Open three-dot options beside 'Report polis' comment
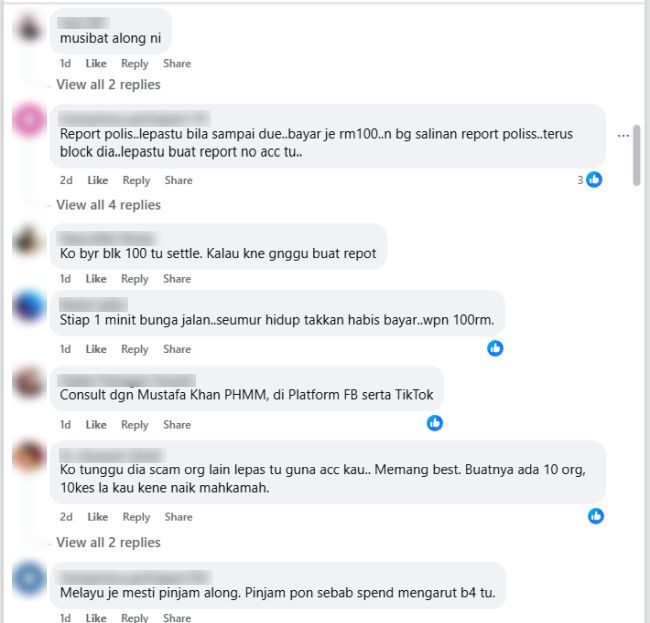Viewport: 650px width, 623px height. point(623,136)
